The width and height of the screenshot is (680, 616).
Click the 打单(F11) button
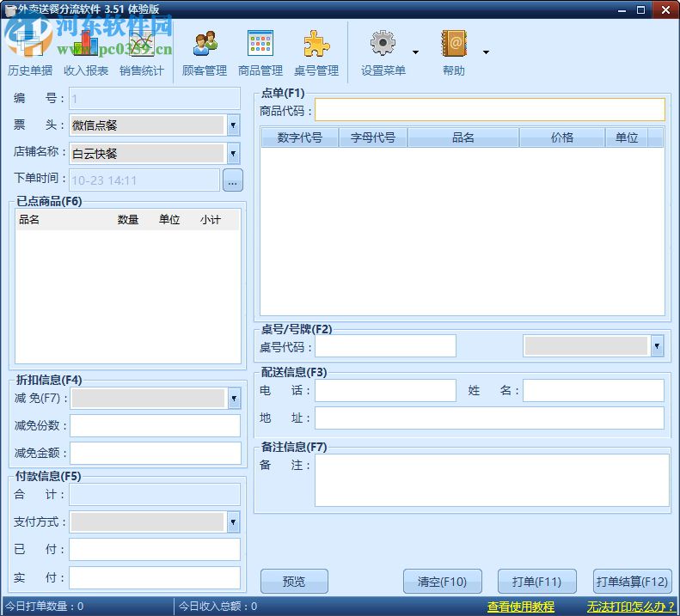pyautogui.click(x=537, y=582)
